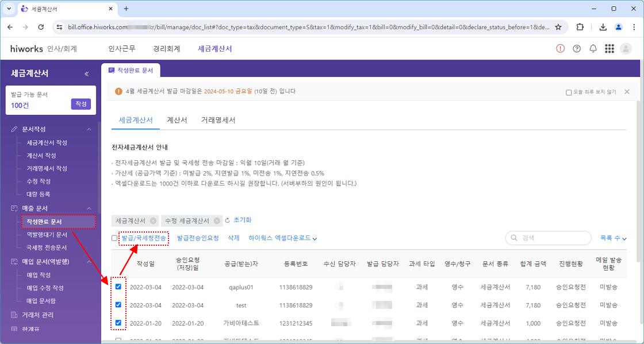Open the hiworks user avatar menu
This screenshot has height=344, width=644.
tap(626, 49)
